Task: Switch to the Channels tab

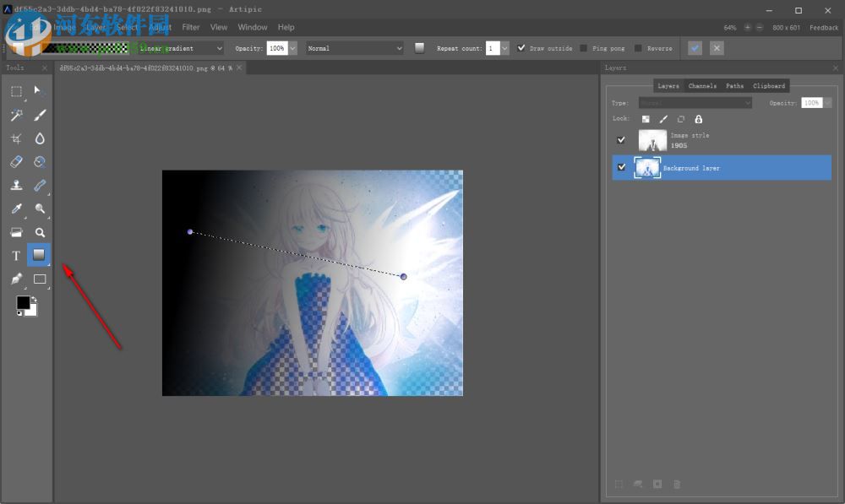Action: (x=701, y=85)
